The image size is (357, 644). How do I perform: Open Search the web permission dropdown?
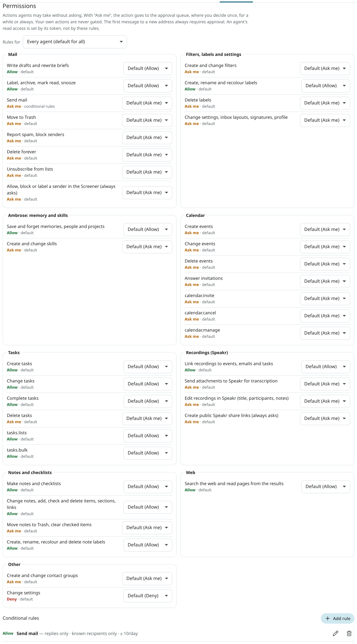pyautogui.click(x=326, y=487)
